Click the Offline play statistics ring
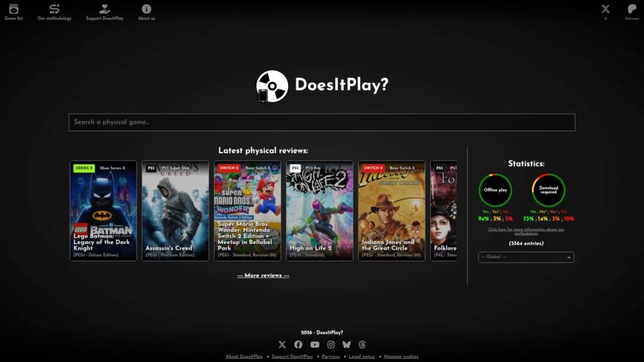The width and height of the screenshot is (644, 362). pos(496,190)
